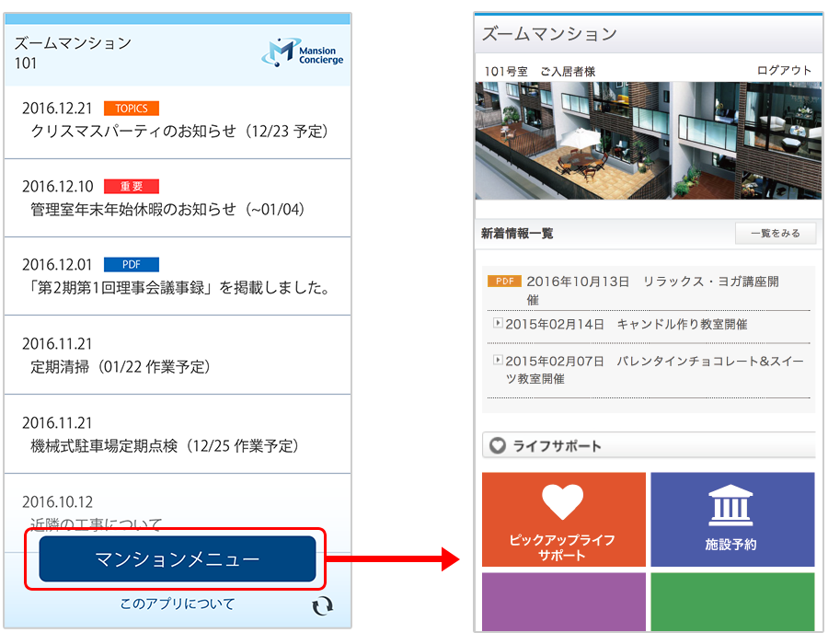Viewport: 828px width, 644px height.
Task: Open the 定期清掃 notice
Action: pyautogui.click(x=121, y=367)
